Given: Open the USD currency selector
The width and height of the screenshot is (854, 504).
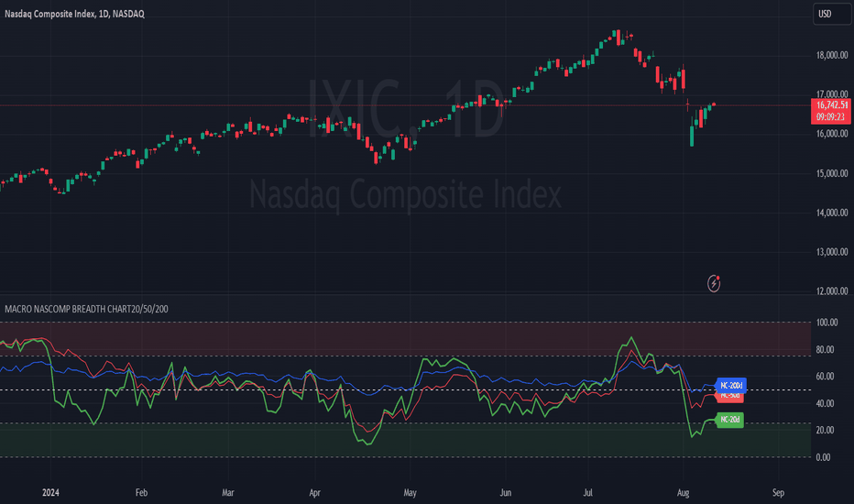Looking at the screenshot, I should (832, 14).
